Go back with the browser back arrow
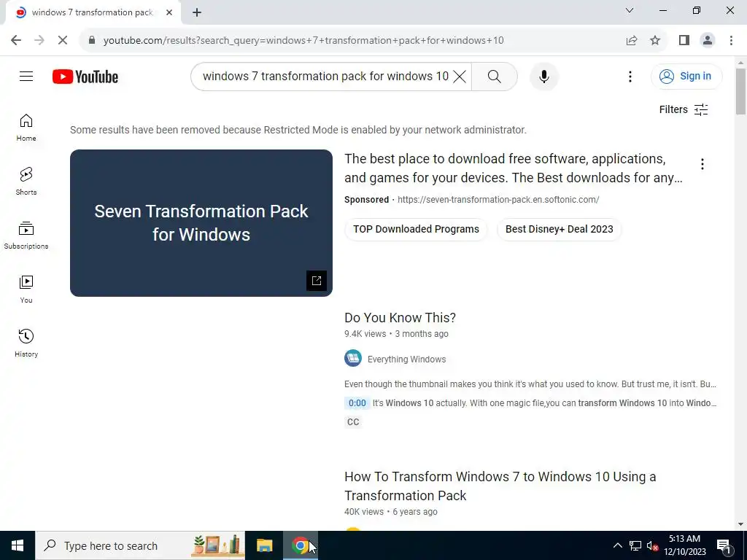This screenshot has width=747, height=560. [x=16, y=41]
